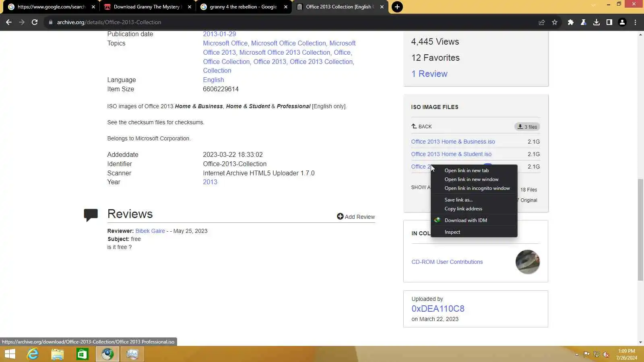Open Office 2013 Home & Business.iso link
The height and width of the screenshot is (362, 644).
click(x=453, y=142)
